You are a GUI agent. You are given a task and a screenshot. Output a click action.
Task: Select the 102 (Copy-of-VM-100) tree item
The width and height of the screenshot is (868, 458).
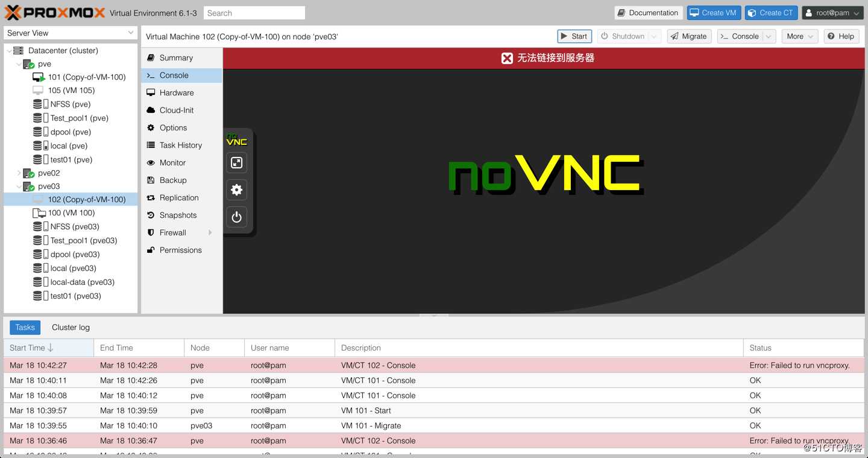coord(71,200)
